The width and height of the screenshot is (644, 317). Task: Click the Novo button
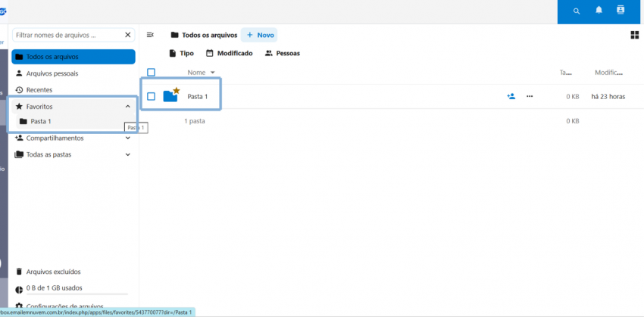point(260,36)
